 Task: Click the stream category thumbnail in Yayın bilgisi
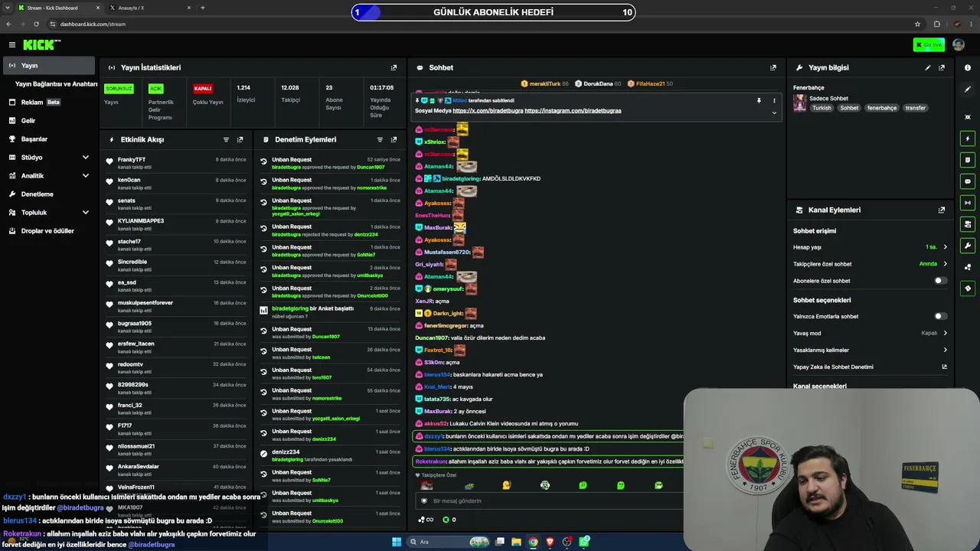(799, 103)
